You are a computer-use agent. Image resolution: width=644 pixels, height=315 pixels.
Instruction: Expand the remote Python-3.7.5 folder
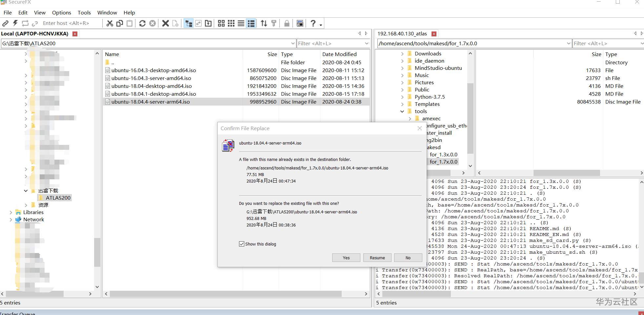[x=402, y=97]
